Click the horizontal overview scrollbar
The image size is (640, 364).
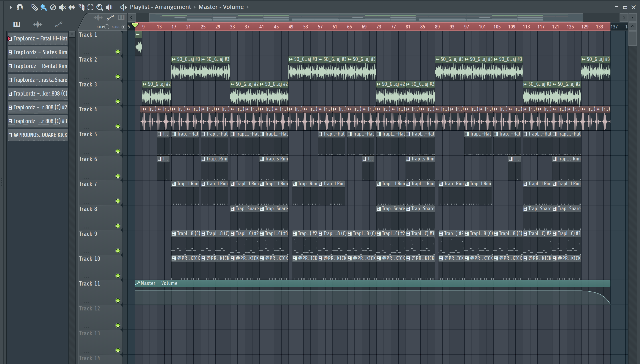tap(366, 18)
